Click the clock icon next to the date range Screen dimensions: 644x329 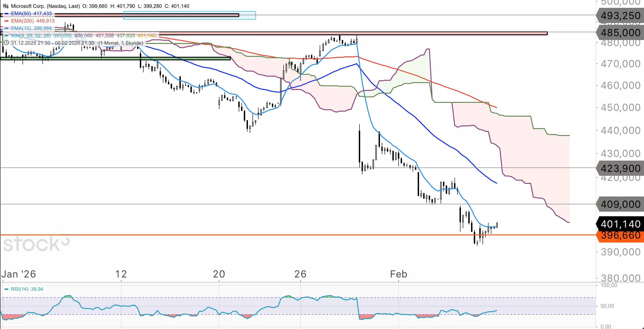coord(6,43)
